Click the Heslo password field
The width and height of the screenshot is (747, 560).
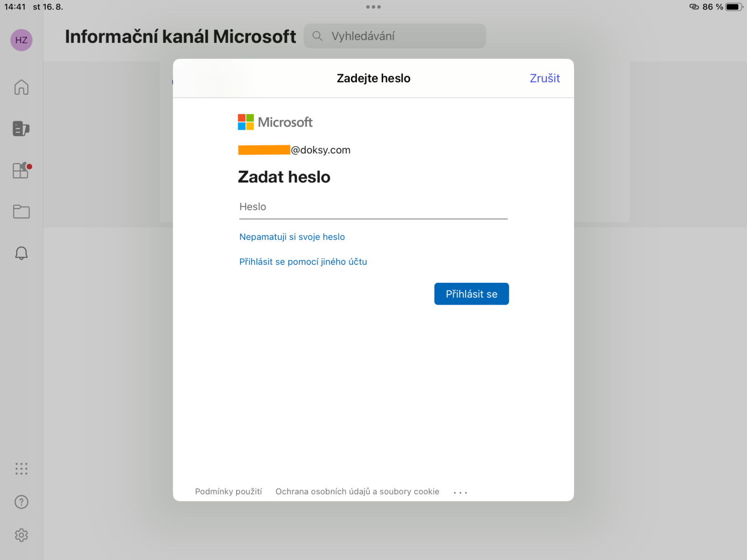pyautogui.click(x=373, y=207)
